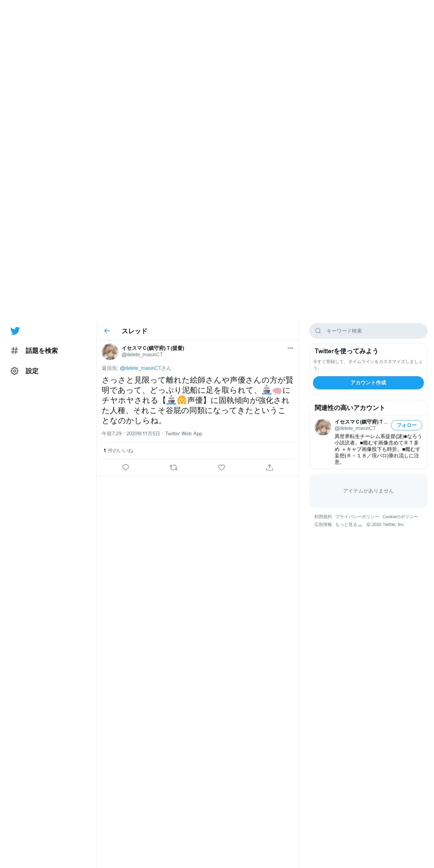Go back using the thread arrow
The image size is (434, 868).
coord(107,331)
